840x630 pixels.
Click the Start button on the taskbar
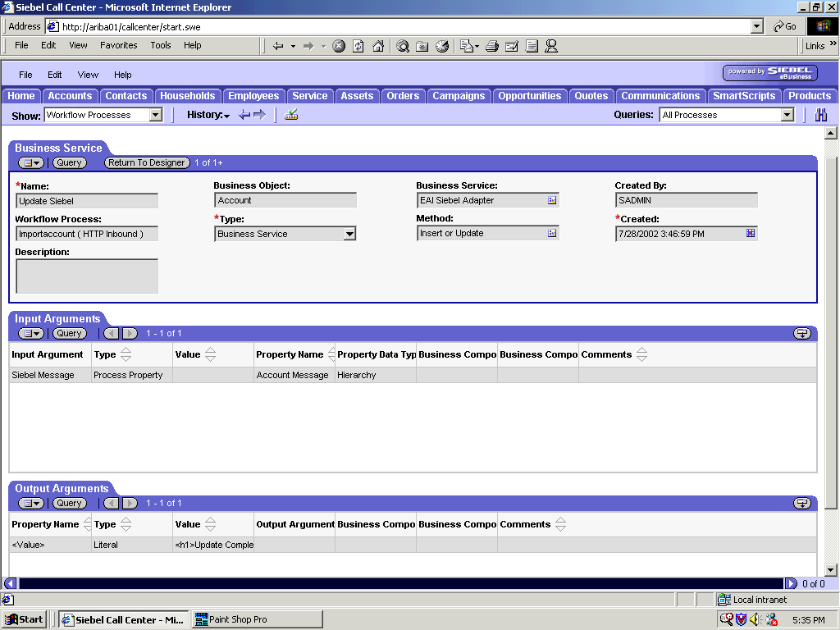(23, 619)
